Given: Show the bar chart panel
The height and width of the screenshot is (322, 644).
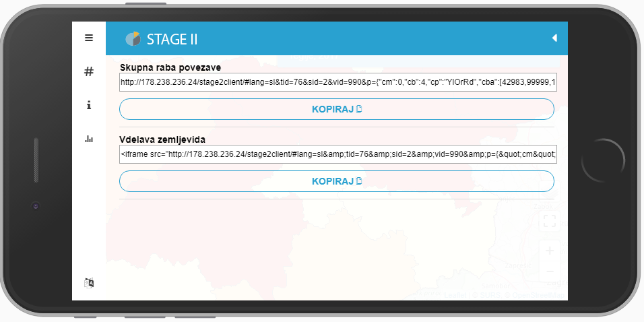Looking at the screenshot, I should pos(89,139).
